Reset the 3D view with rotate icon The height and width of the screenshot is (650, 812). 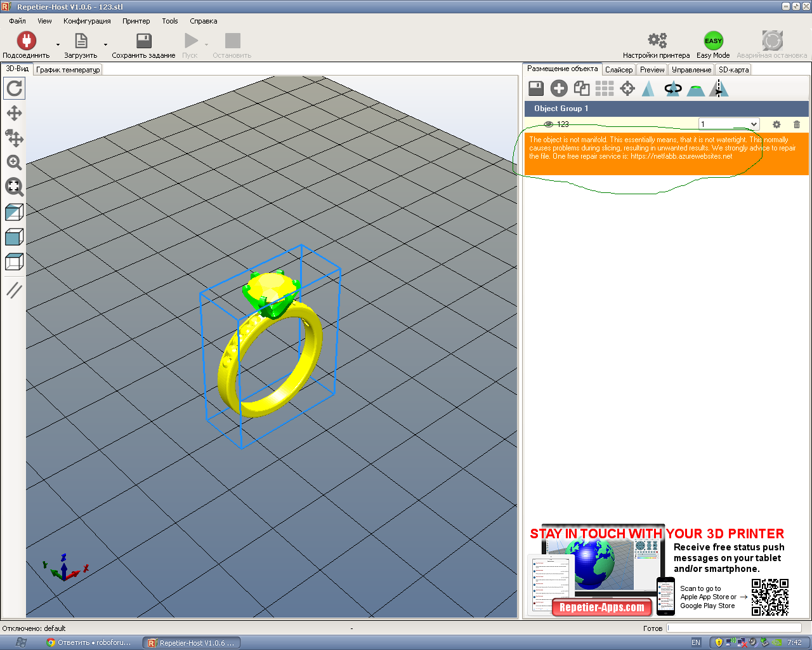(14, 88)
